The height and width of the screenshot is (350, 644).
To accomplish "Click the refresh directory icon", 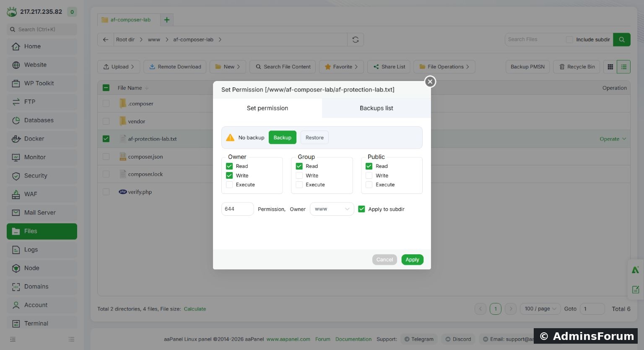I will pyautogui.click(x=355, y=39).
